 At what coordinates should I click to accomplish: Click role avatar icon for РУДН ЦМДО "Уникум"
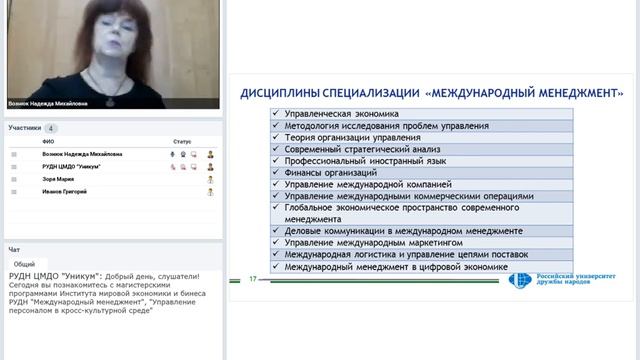tap(211, 167)
